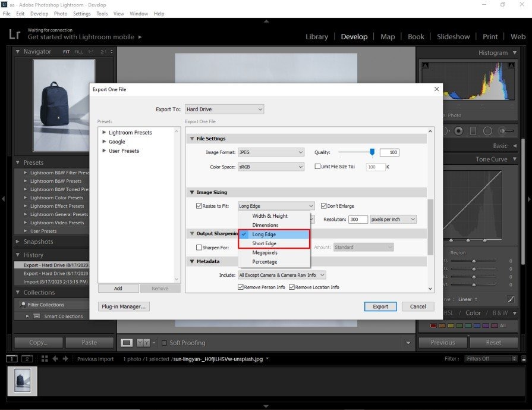Enable the Limit File Size To checkbox
Screen dimensions: 532x410
317,167
